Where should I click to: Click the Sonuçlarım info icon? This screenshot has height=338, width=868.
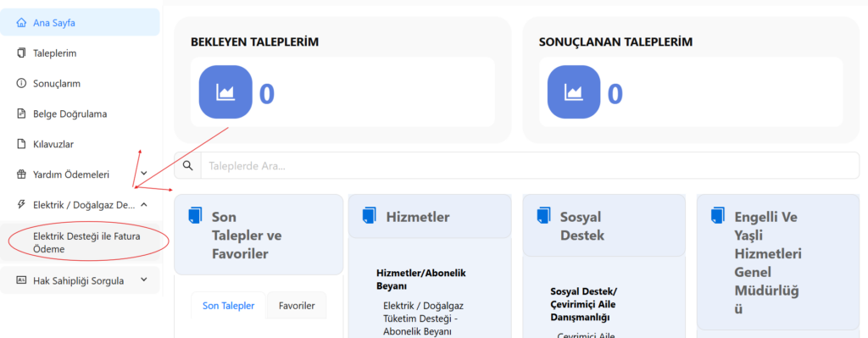[x=21, y=84]
